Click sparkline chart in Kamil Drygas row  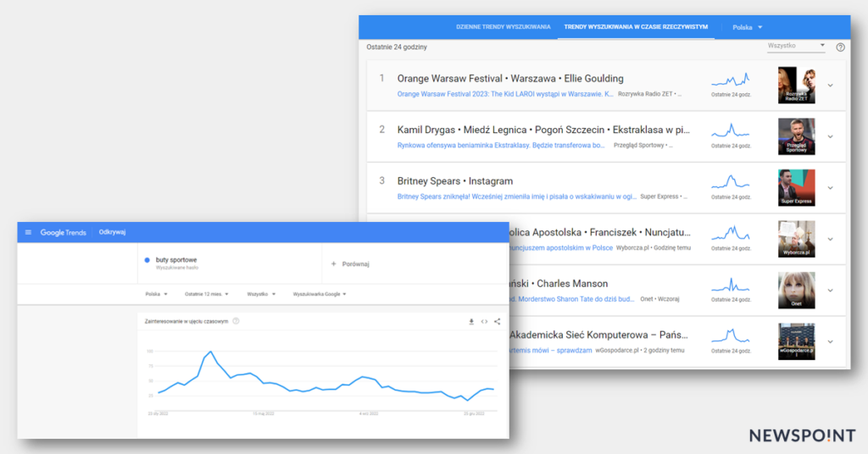tap(731, 131)
